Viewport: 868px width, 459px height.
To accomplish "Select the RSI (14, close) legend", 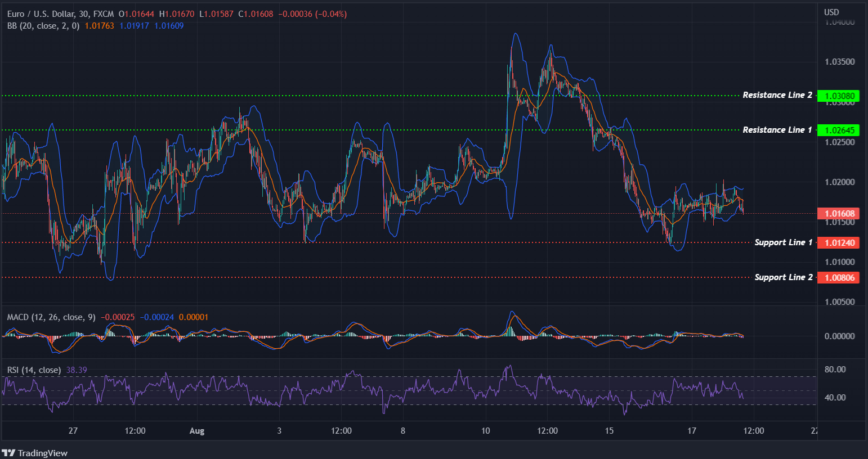I will pyautogui.click(x=33, y=370).
